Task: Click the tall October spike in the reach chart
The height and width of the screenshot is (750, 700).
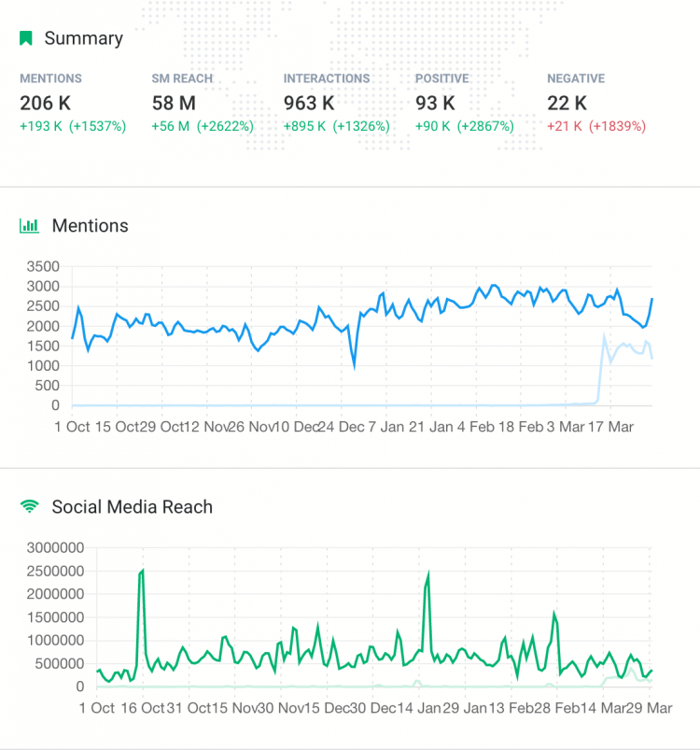Action: [x=142, y=571]
